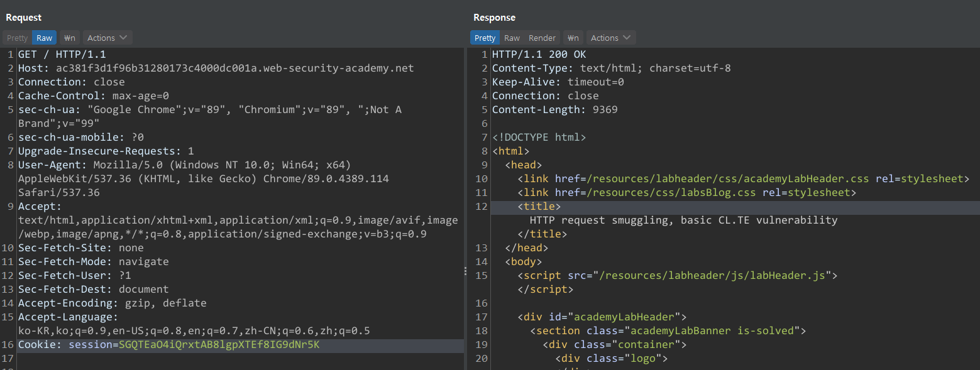Click the Host header line
This screenshot has height=370, width=980.
(x=216, y=68)
